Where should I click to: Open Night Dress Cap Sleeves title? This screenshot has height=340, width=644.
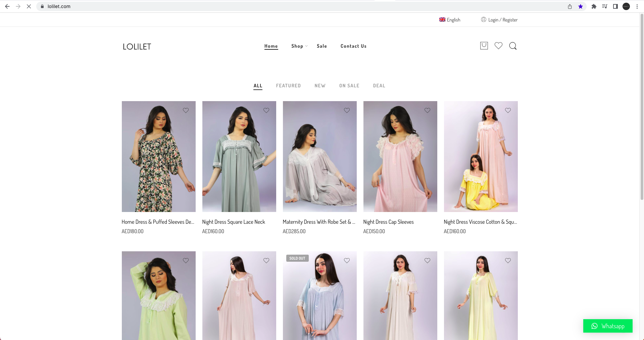[388, 222]
